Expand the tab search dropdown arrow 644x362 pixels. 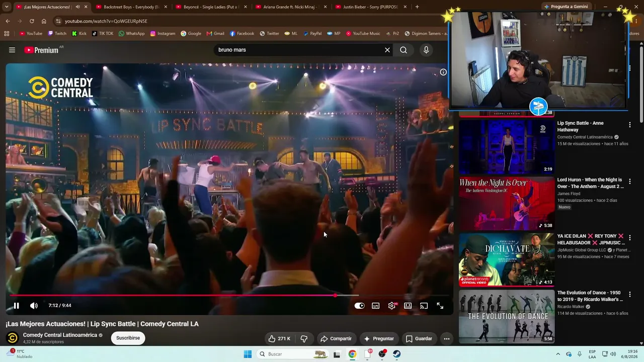point(7,7)
